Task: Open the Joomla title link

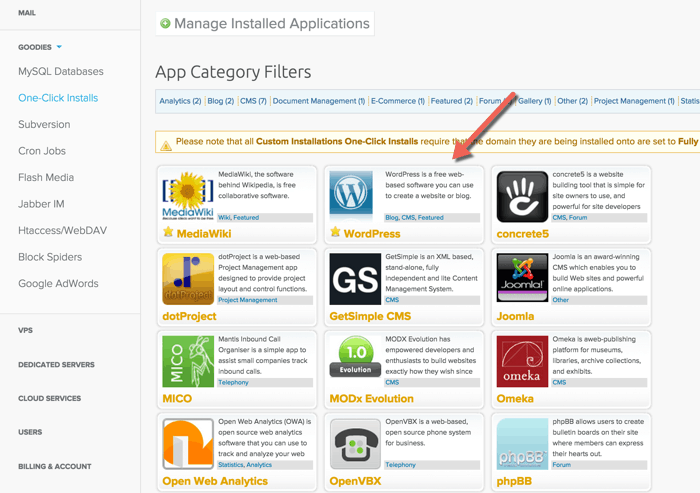Action: [515, 316]
